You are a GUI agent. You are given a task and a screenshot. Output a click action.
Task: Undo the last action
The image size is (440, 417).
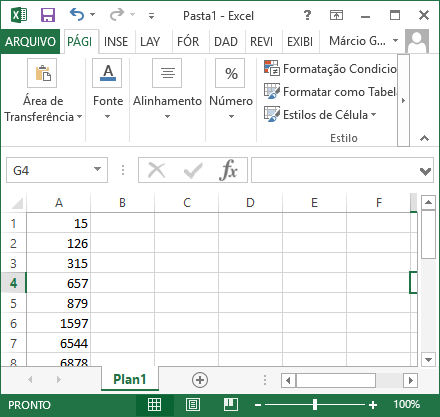tap(77, 14)
